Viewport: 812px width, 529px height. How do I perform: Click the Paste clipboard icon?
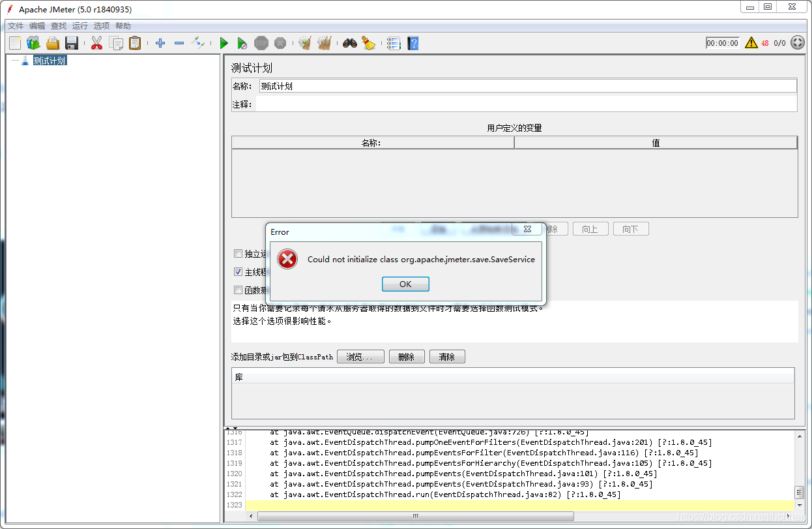134,43
